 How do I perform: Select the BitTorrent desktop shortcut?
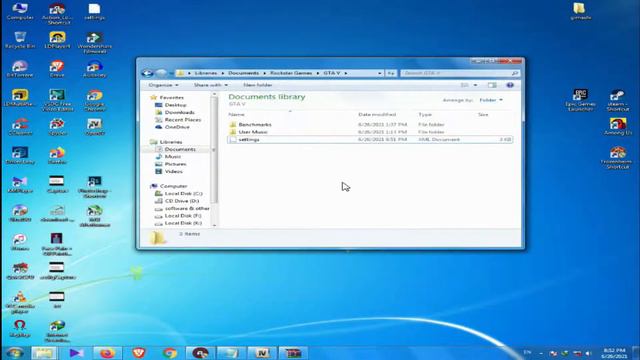click(x=20, y=69)
